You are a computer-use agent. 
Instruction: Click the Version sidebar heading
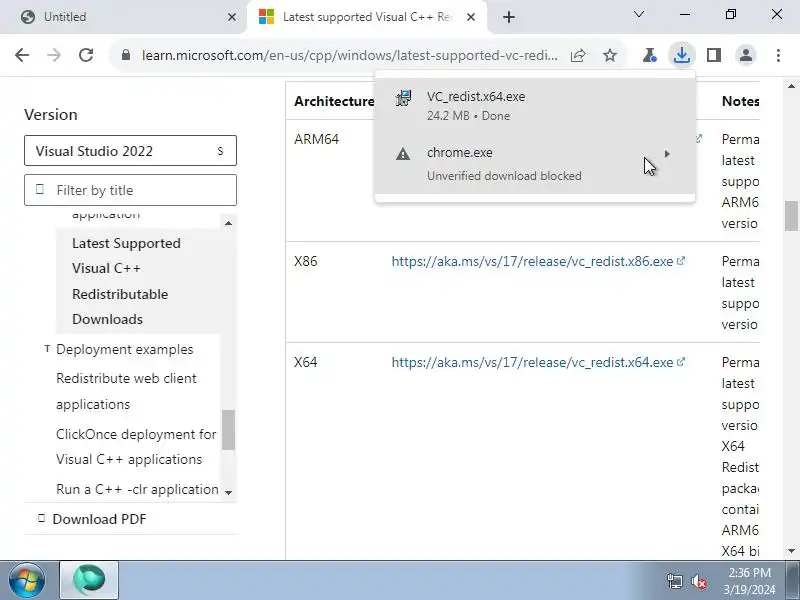click(51, 114)
